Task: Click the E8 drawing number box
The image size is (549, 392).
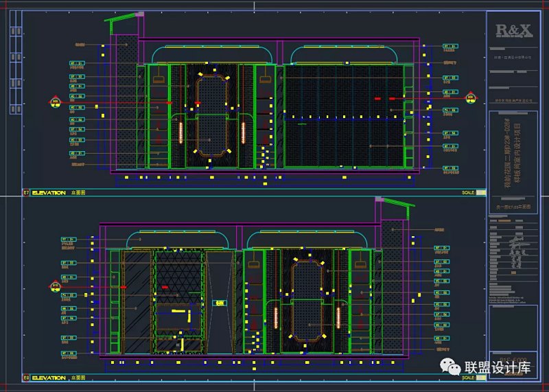Action: (x=27, y=377)
